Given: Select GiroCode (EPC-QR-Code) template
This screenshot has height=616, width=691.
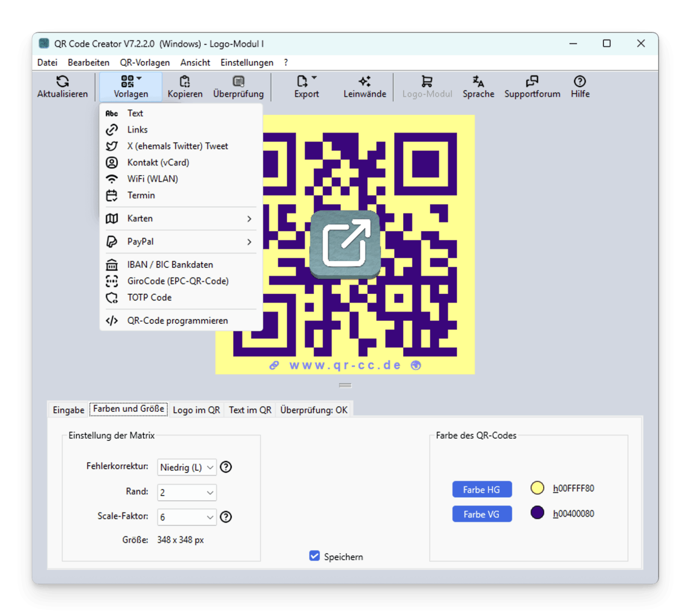Looking at the screenshot, I should pyautogui.click(x=180, y=281).
